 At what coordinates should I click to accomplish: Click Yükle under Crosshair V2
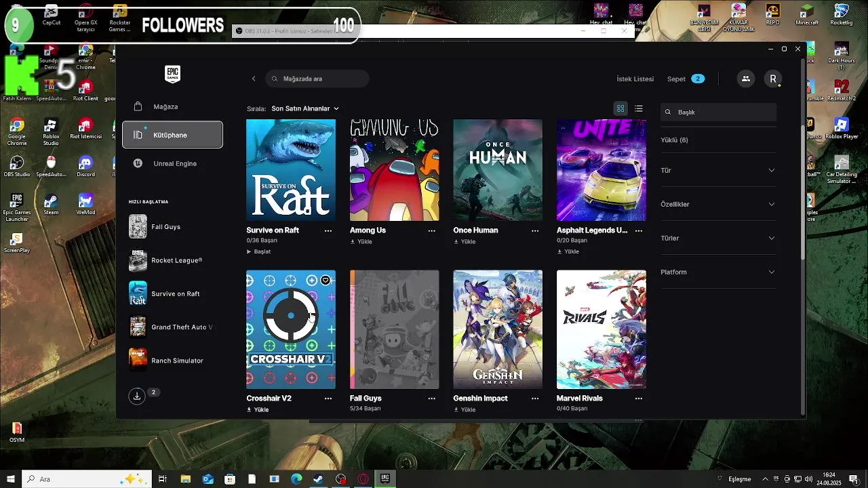(x=258, y=409)
